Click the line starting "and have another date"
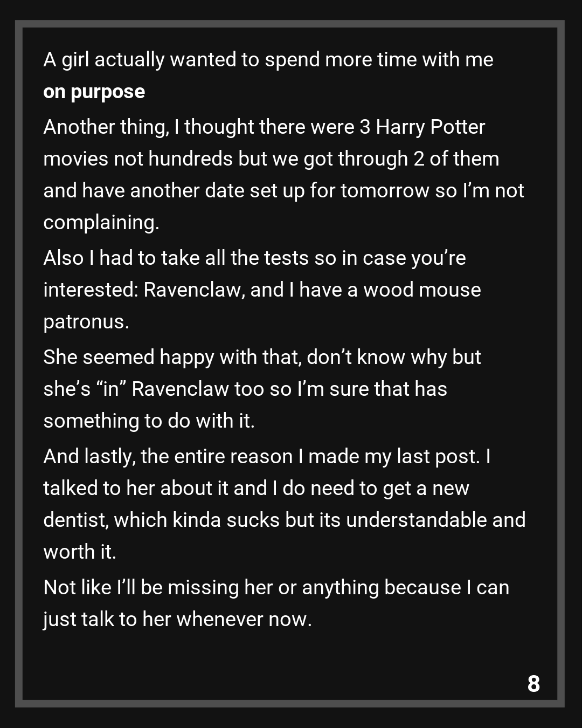This screenshot has height=728, width=582. (283, 190)
